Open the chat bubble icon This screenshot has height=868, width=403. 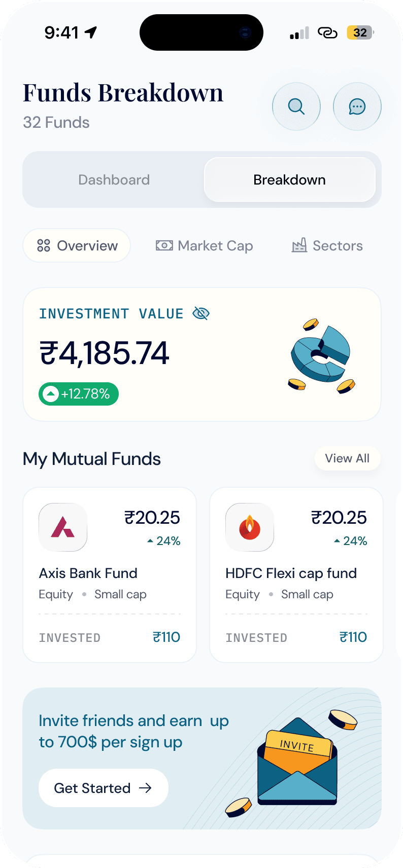coord(357,106)
